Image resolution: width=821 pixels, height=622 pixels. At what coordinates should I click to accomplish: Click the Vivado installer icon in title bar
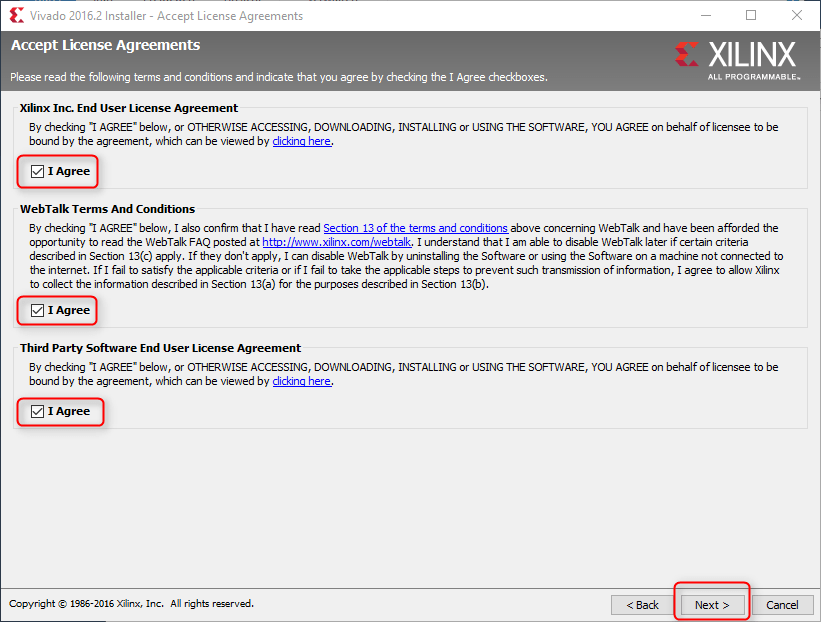16,16
